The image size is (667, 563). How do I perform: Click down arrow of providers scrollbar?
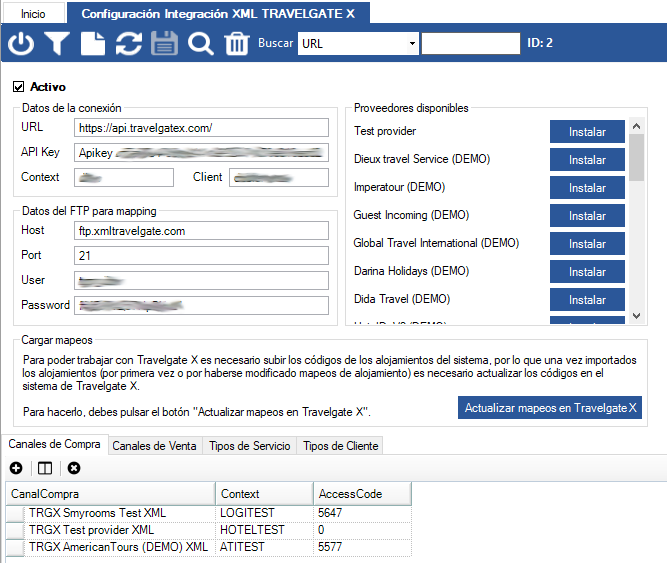pyautogui.click(x=636, y=316)
